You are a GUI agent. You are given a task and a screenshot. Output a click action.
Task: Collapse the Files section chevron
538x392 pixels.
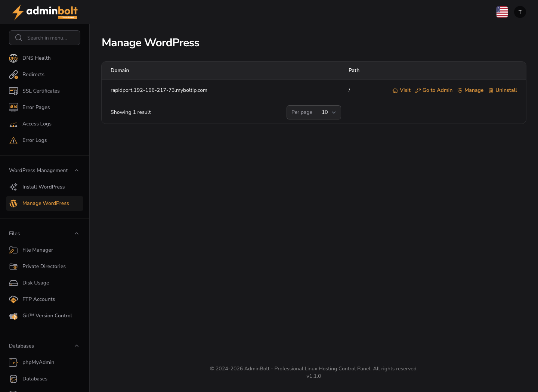coord(77,233)
